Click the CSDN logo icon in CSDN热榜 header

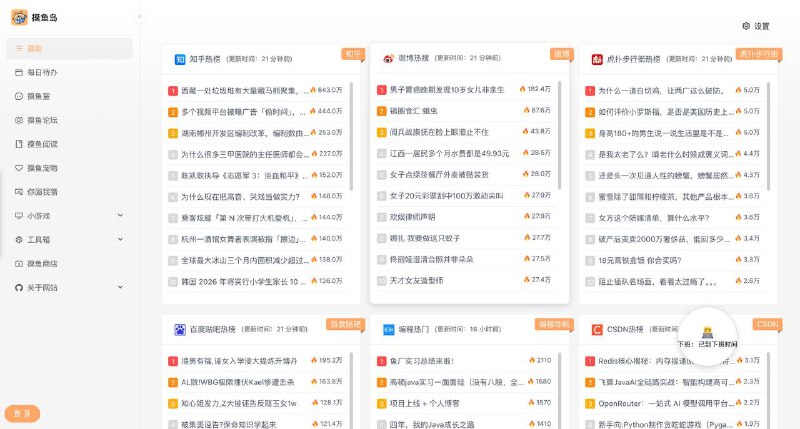click(597, 329)
